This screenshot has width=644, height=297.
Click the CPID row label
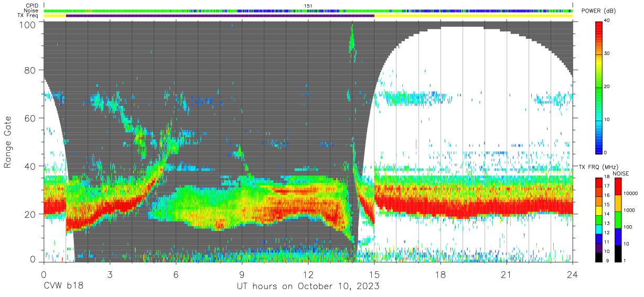click(x=31, y=6)
